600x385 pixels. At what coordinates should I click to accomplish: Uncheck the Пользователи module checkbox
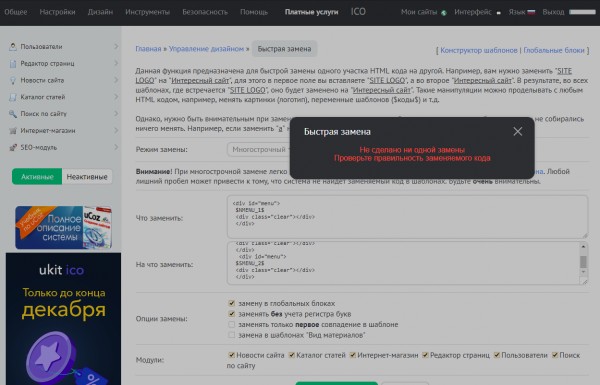pyautogui.click(x=497, y=355)
